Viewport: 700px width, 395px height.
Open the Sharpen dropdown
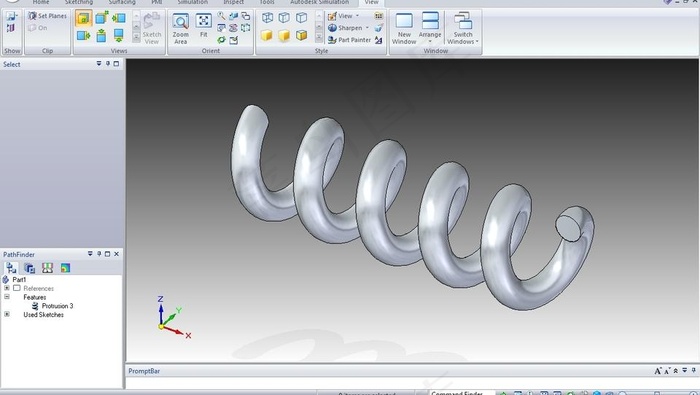[x=367, y=28]
